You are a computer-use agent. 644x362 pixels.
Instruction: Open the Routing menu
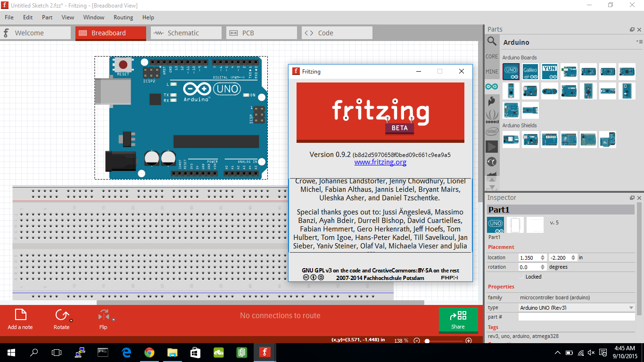123,17
